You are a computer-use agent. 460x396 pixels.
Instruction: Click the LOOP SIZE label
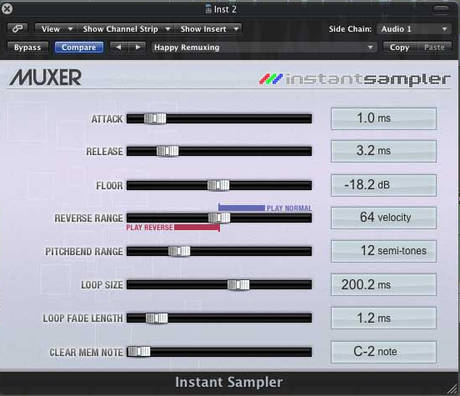pyautogui.click(x=102, y=285)
